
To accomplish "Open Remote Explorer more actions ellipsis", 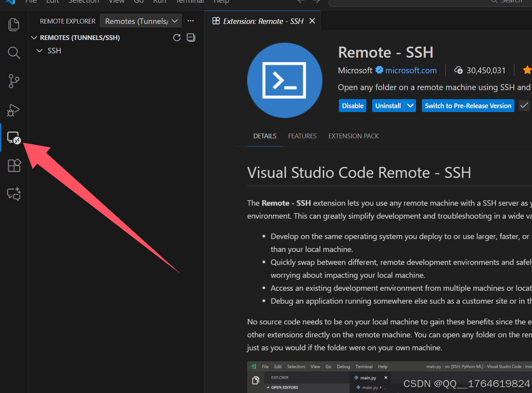I will pyautogui.click(x=191, y=21).
